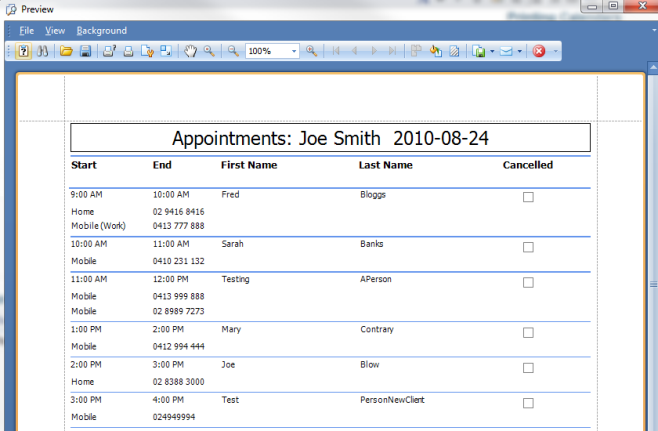Click the Save floppy disk icon
Screen dimensions: 658x431
[x=85, y=51]
